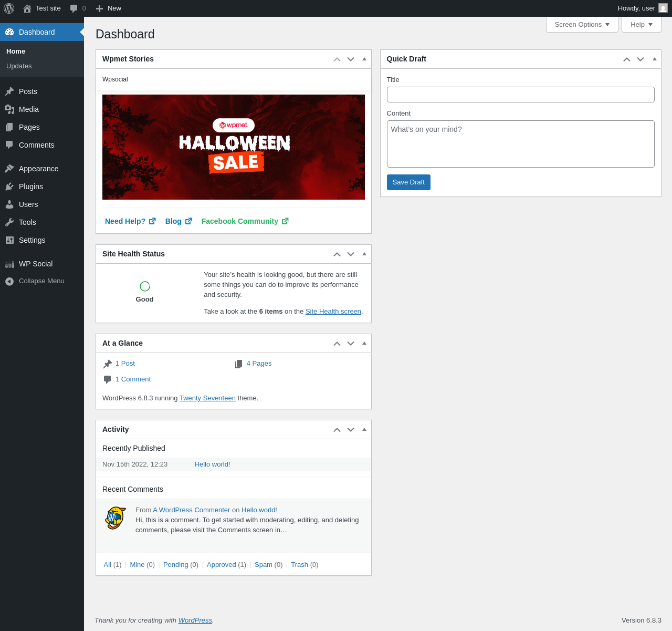
Task: Open the 1 Comment link
Action: [133, 379]
